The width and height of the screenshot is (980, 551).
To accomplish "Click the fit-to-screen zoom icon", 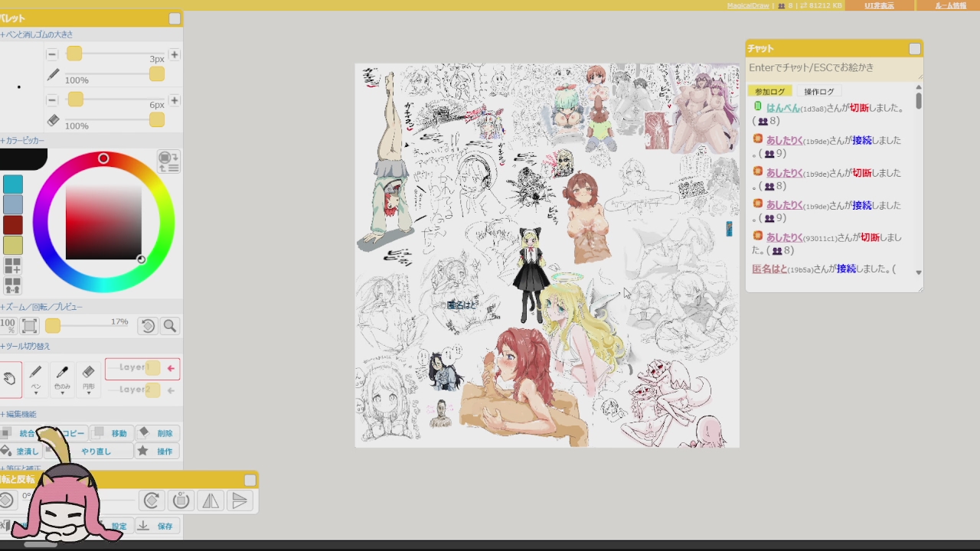I will (x=30, y=326).
